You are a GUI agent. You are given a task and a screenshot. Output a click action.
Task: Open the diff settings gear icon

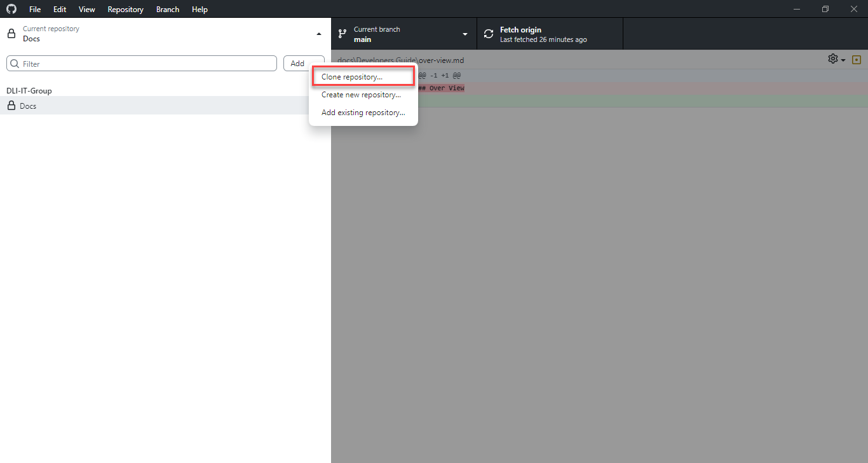pyautogui.click(x=832, y=59)
